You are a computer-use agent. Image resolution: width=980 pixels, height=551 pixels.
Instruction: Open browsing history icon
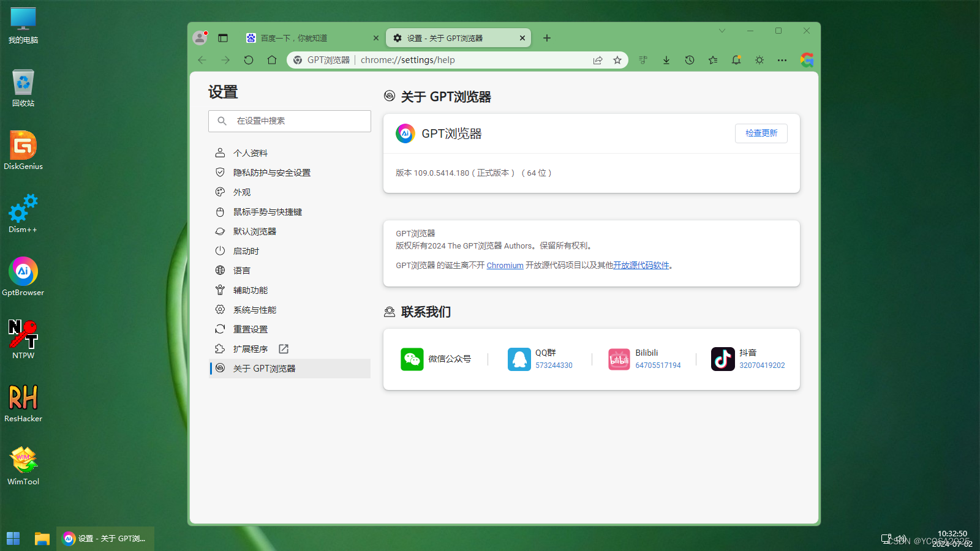[x=690, y=60]
